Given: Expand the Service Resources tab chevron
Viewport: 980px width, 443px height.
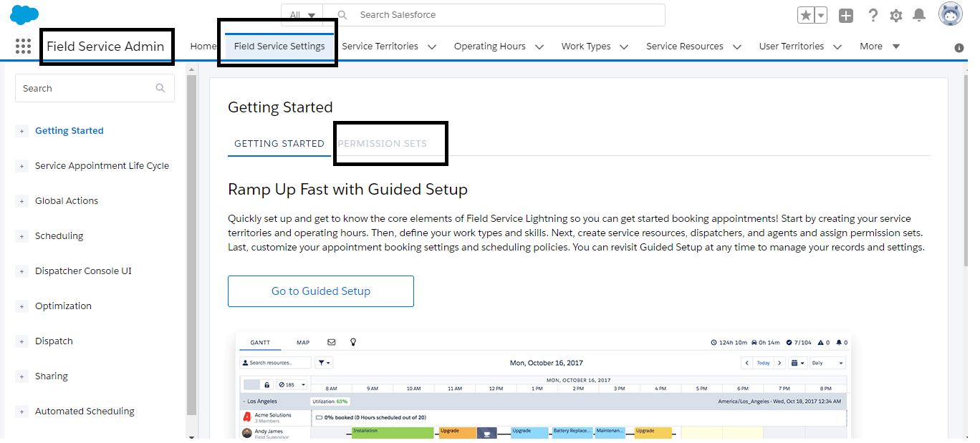Looking at the screenshot, I should coord(737,47).
